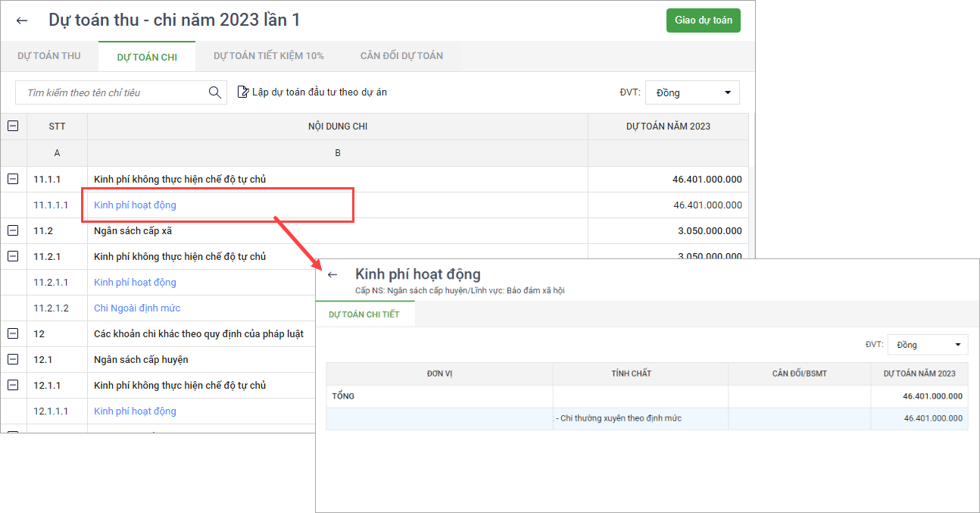Screen dimensions: 980x513
Task: Click back arrow beside Dự toán thu - chi title
Action: (x=22, y=20)
